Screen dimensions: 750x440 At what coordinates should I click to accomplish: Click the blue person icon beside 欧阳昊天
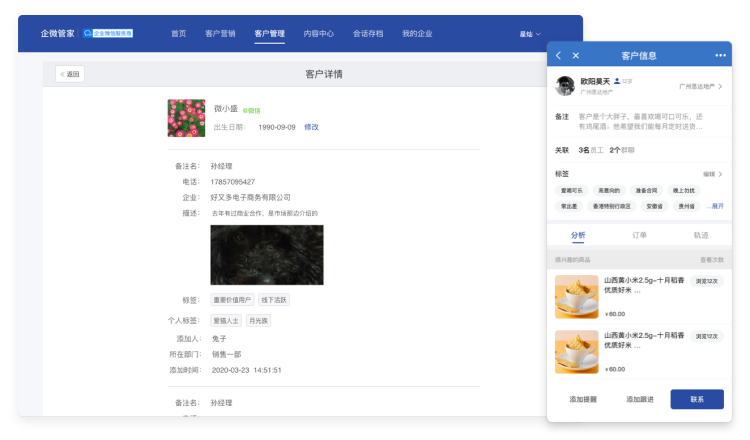click(x=617, y=81)
